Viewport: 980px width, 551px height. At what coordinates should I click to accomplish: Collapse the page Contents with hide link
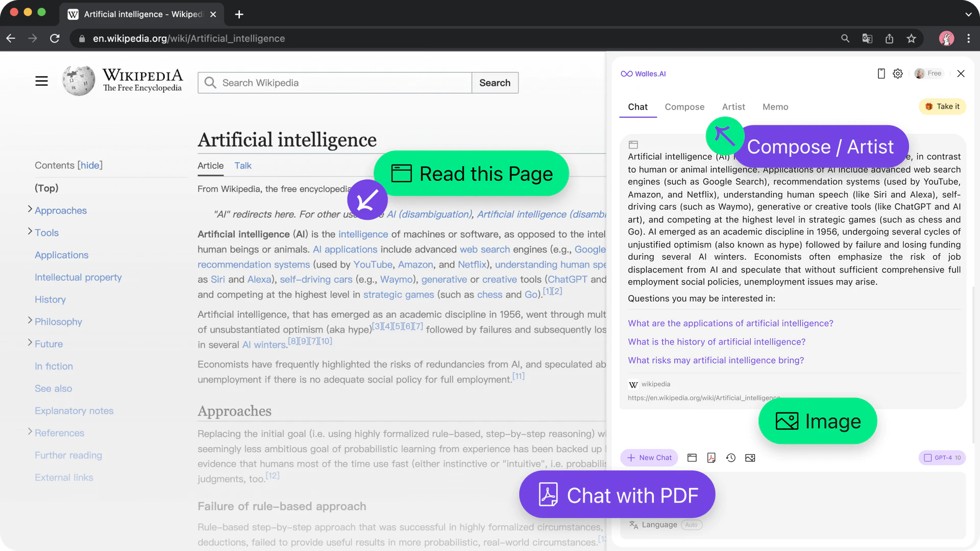coord(90,165)
